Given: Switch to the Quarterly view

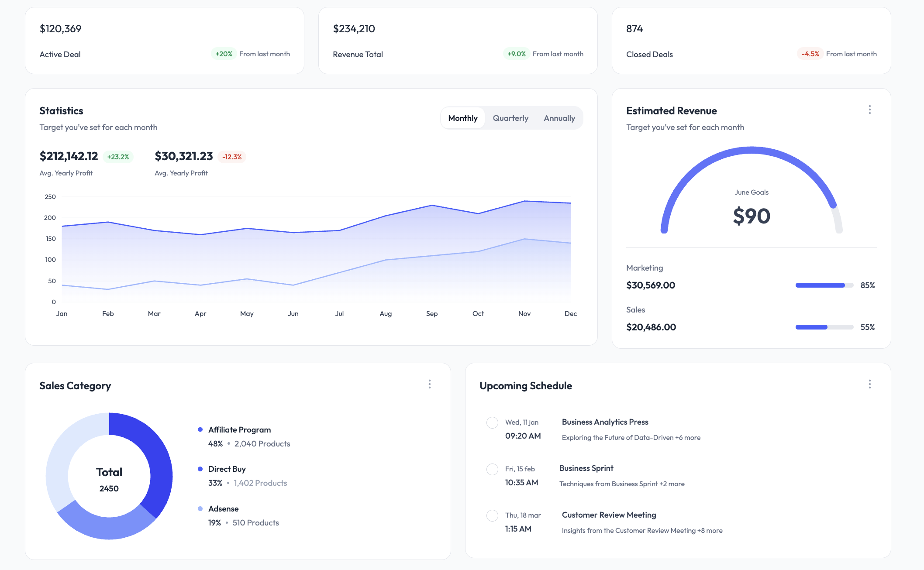Looking at the screenshot, I should [510, 118].
